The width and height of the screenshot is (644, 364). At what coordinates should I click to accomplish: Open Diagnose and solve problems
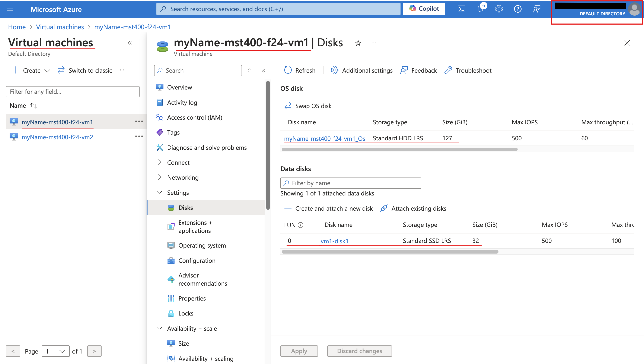pos(207,147)
